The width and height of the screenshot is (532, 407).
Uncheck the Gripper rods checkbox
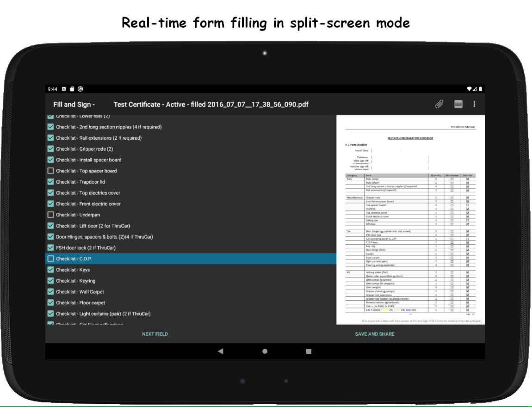tap(51, 149)
